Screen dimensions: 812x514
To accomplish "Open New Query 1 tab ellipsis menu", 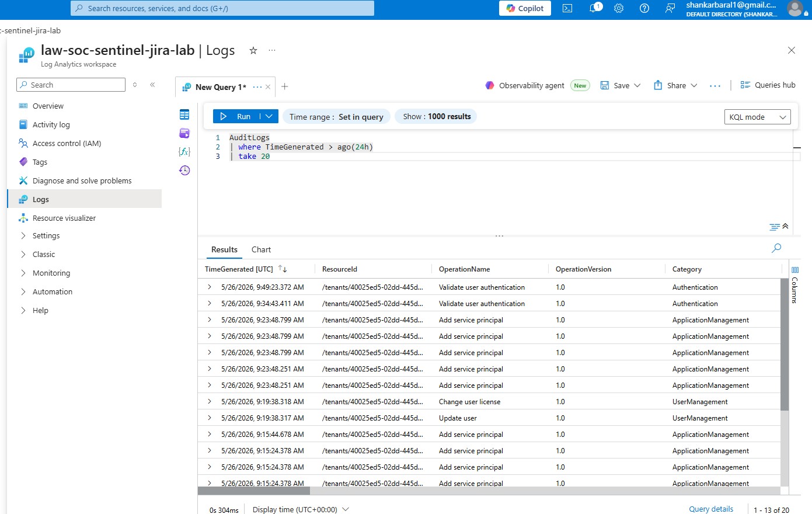I will pos(257,87).
